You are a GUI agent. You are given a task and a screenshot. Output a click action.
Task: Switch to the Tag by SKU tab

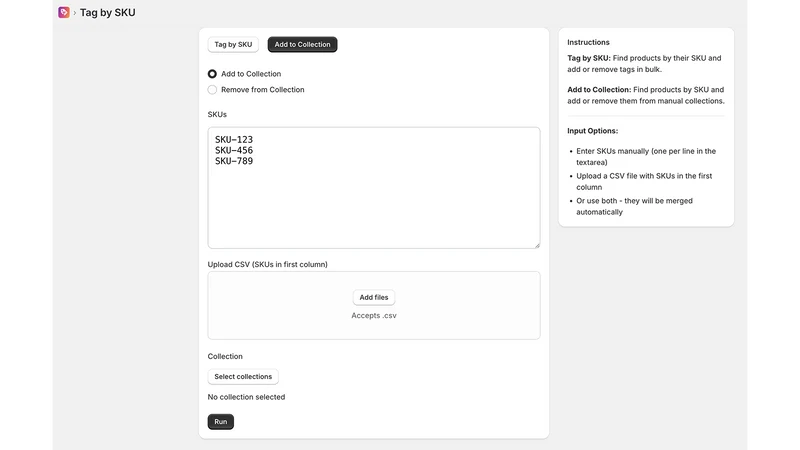point(233,44)
